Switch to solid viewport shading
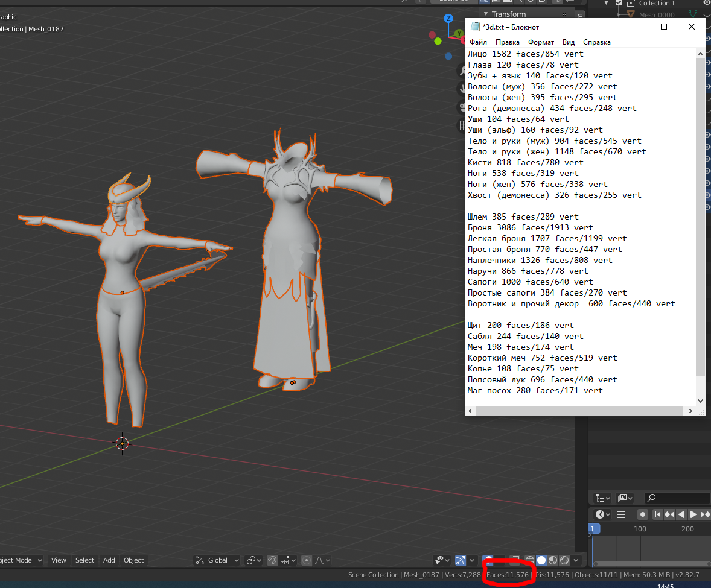 [x=541, y=560]
